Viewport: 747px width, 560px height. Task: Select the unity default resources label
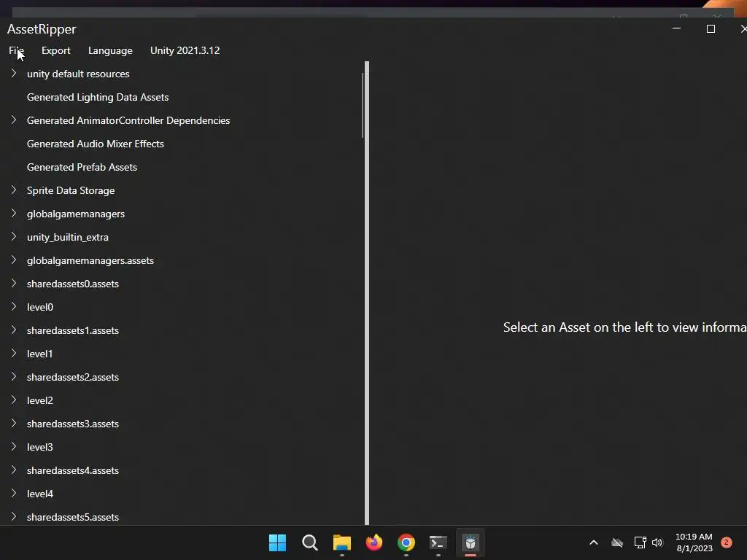point(78,74)
